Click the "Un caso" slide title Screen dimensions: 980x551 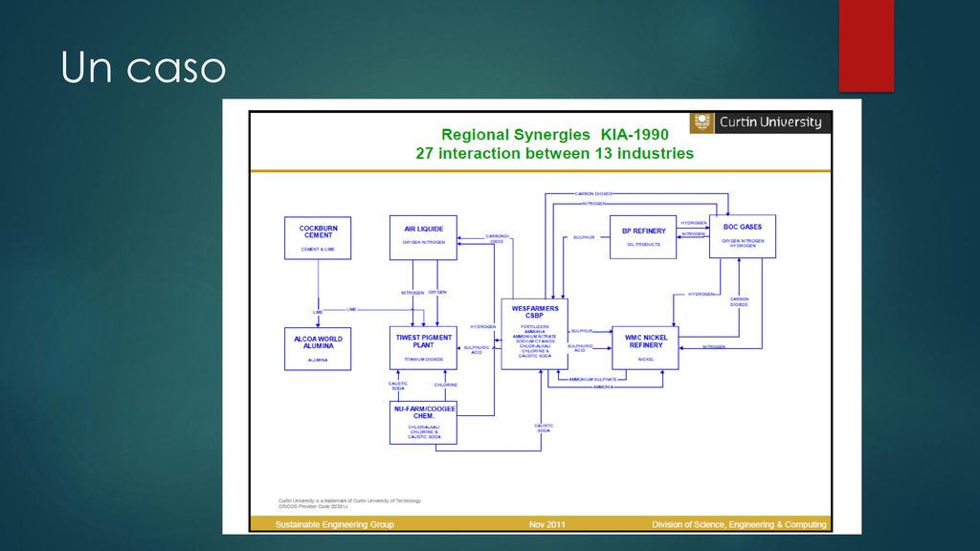point(144,68)
